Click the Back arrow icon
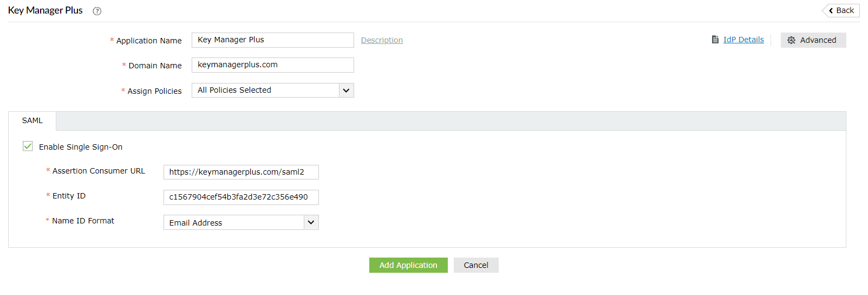 pyautogui.click(x=831, y=10)
